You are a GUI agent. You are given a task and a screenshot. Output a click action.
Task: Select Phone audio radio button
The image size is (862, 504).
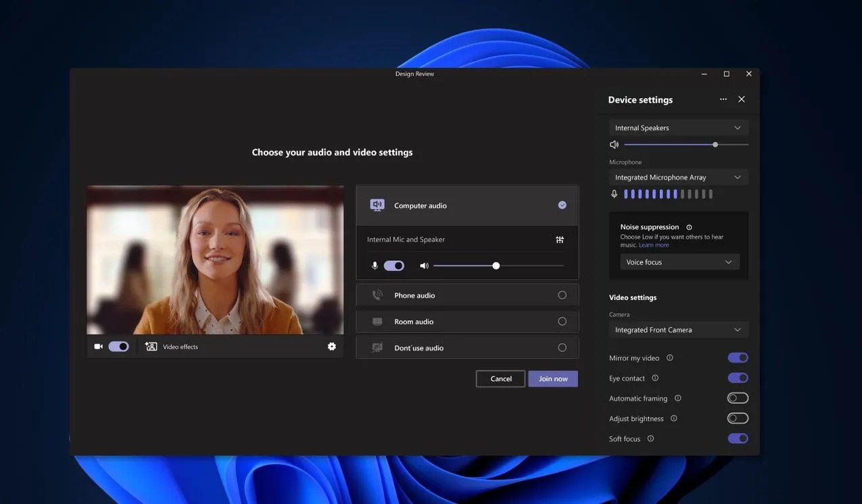(x=562, y=295)
